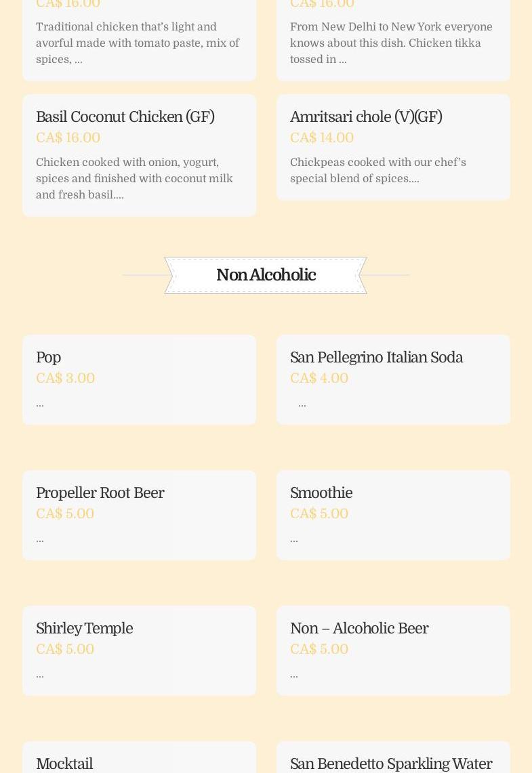Image resolution: width=532 pixels, height=773 pixels.
Task: Open San Benedetto Sparkling Water item
Action: pyautogui.click(x=391, y=764)
